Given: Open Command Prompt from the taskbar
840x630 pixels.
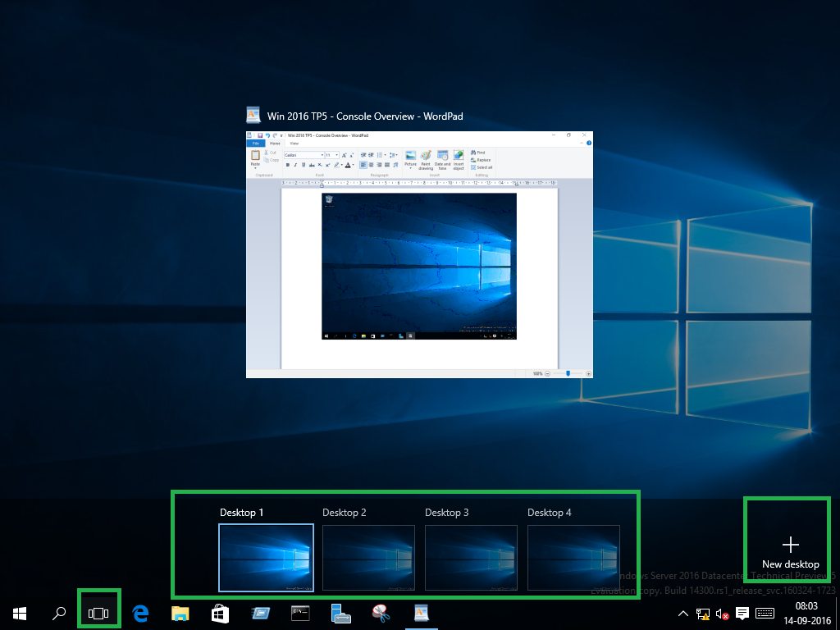Looking at the screenshot, I should point(300,613).
